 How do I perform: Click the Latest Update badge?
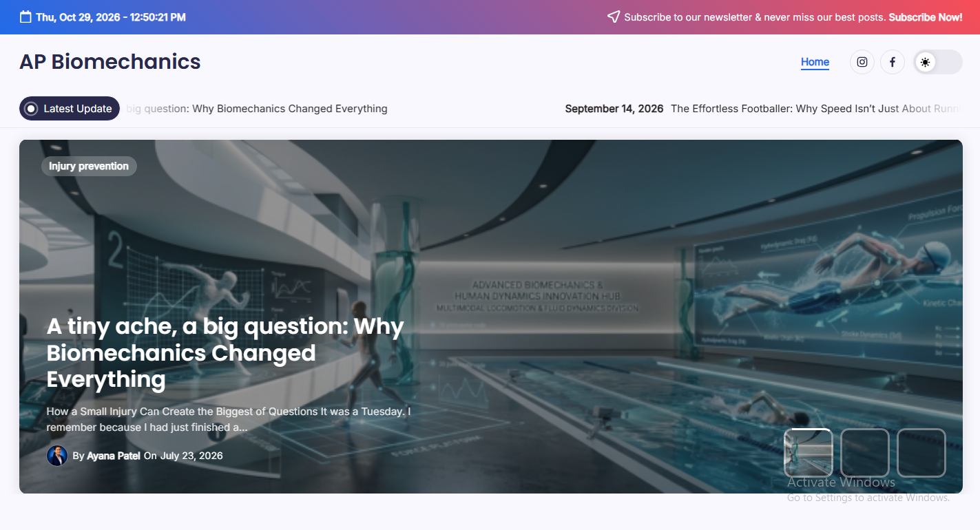(x=70, y=109)
